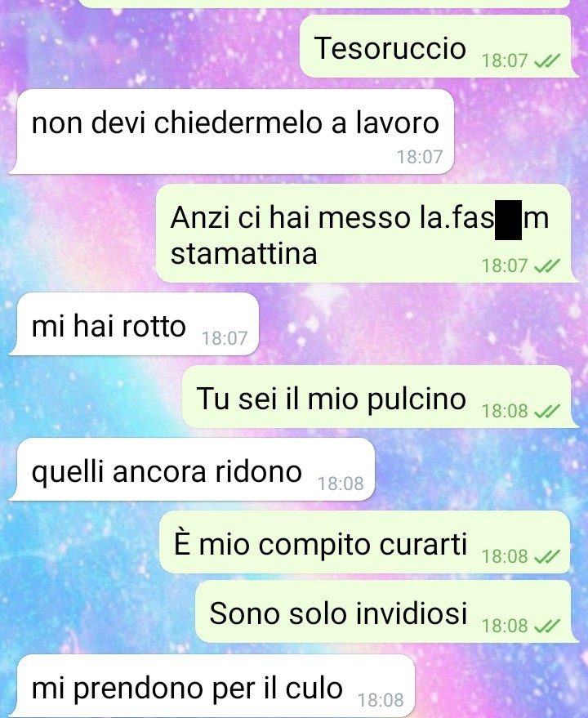Tap the 'Tu sei il mio pulcino' bubble

tap(380, 397)
